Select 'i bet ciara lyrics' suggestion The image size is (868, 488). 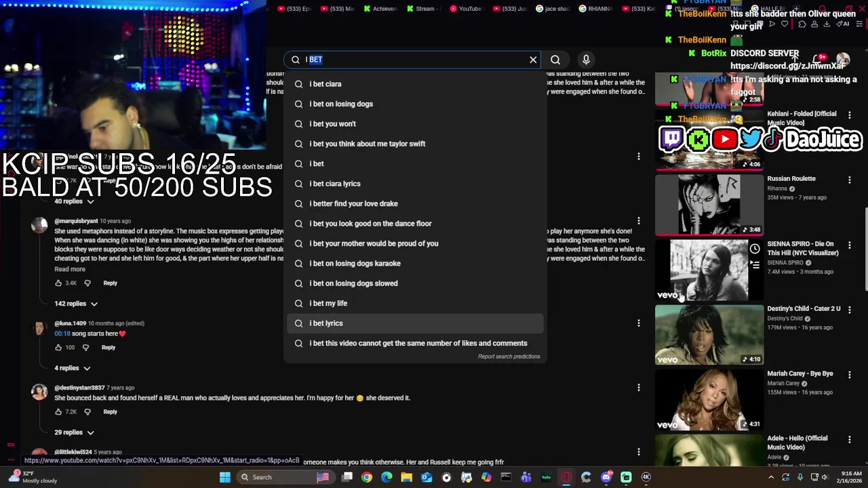(x=415, y=184)
